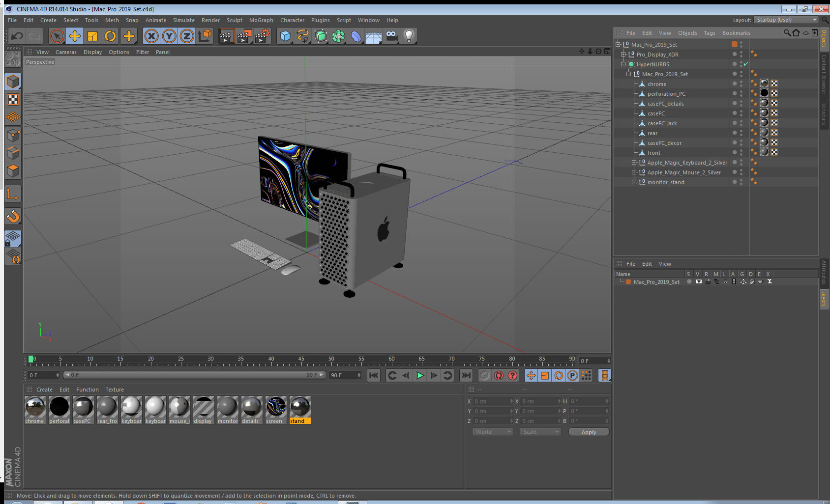Image resolution: width=830 pixels, height=504 pixels.
Task: Switch to Polygons mode in left toolbar
Action: pos(13,170)
